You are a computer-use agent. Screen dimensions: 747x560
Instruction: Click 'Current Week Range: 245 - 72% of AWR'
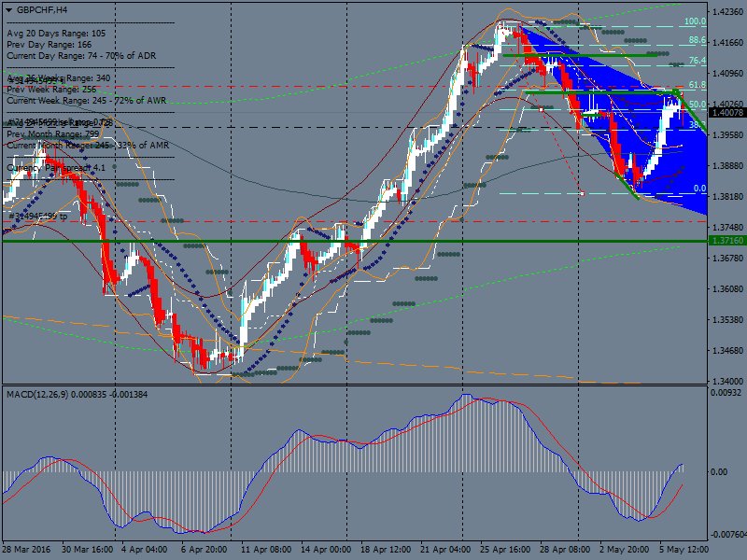click(x=87, y=101)
